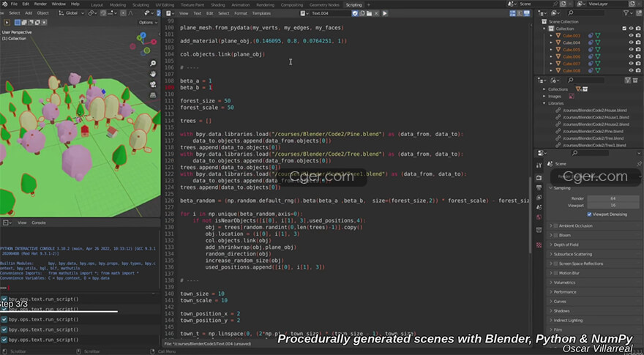This screenshot has width=644, height=355.
Task: Add a workspace with the plus button
Action: (x=368, y=5)
